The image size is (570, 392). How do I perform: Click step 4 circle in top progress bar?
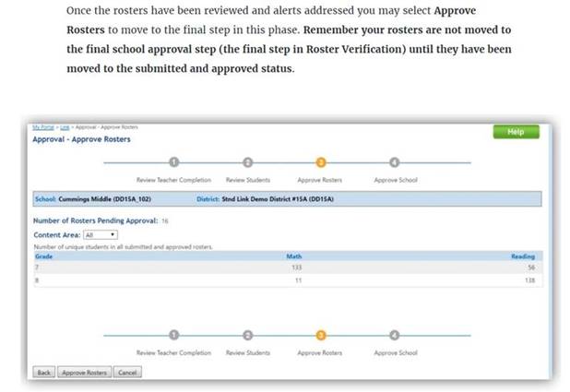(395, 162)
